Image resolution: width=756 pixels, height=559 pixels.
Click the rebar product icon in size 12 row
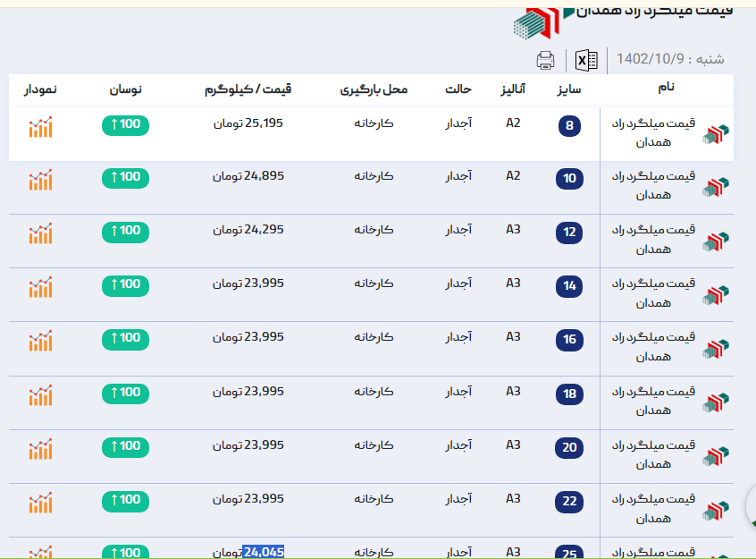[716, 241]
